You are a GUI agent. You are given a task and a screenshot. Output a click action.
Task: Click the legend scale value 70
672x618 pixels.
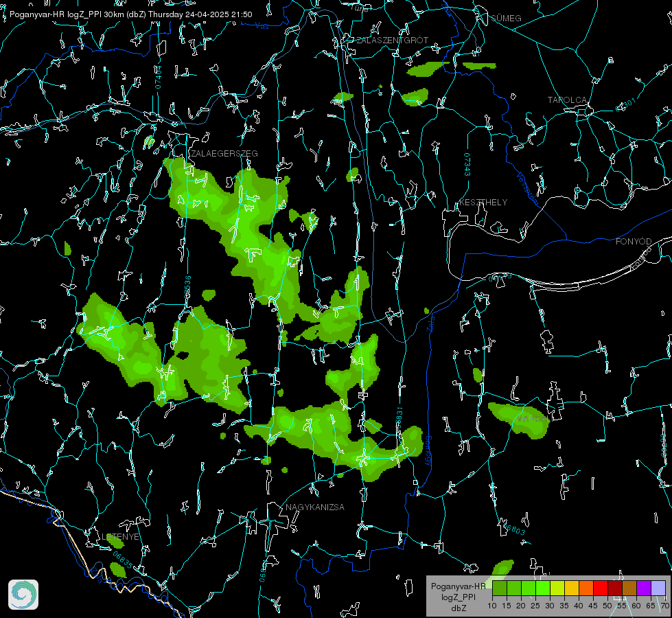point(664,606)
